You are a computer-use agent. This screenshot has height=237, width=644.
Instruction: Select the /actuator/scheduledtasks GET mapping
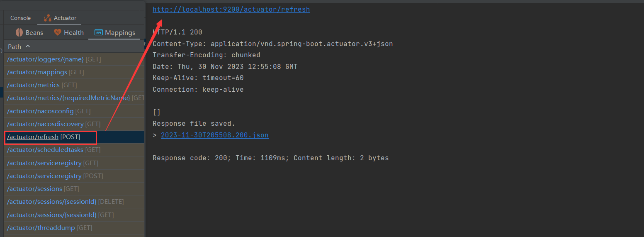pyautogui.click(x=45, y=150)
